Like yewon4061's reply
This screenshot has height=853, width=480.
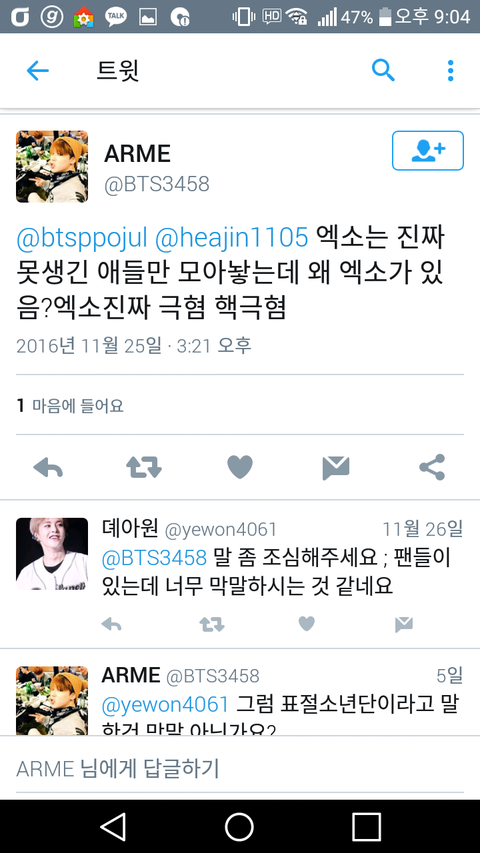coord(307,624)
